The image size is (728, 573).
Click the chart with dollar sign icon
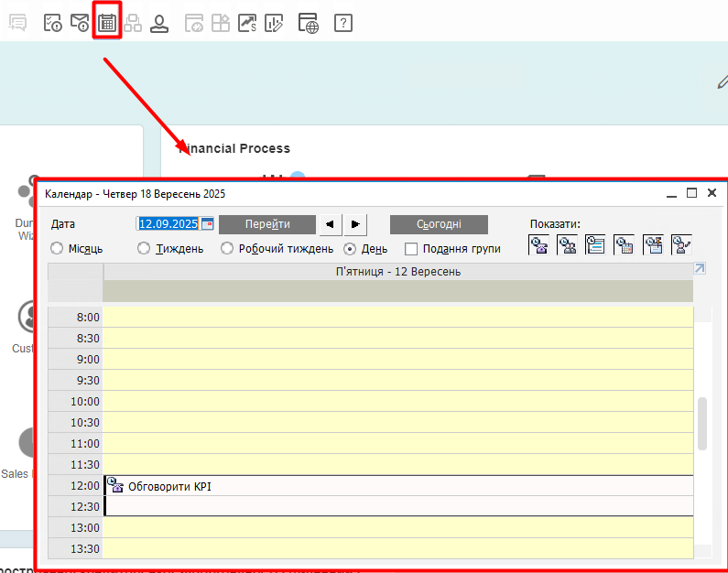click(247, 23)
